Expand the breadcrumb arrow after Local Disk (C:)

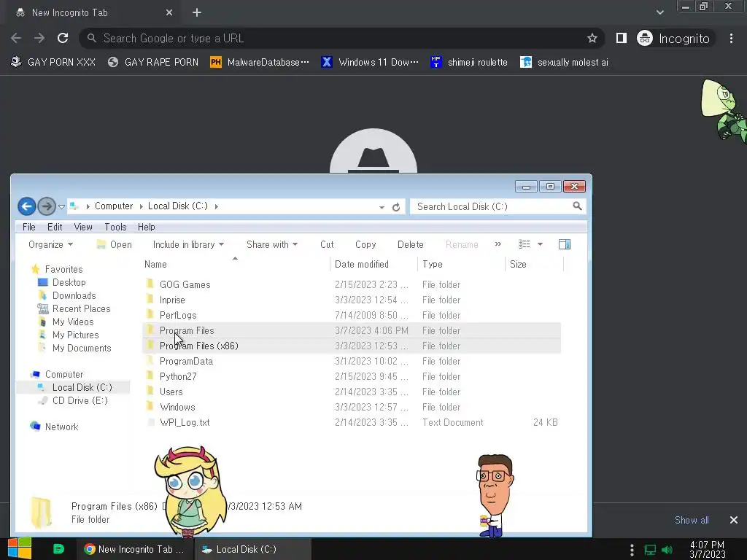click(216, 206)
